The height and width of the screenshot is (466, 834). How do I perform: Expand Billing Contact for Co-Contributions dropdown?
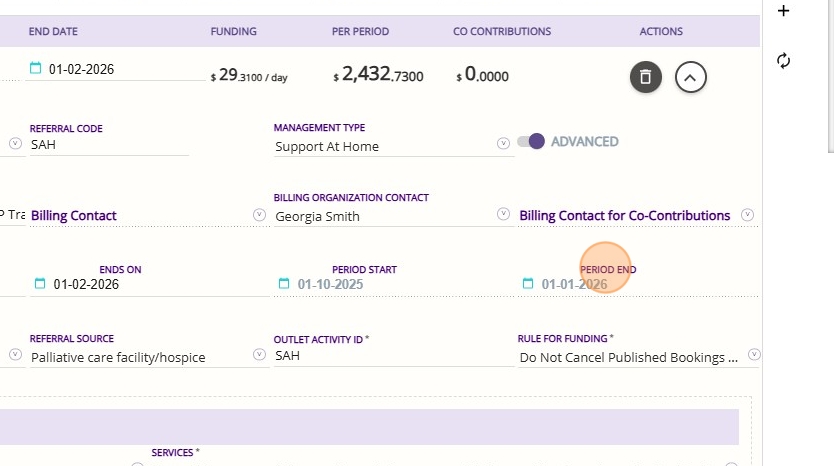tap(747, 214)
